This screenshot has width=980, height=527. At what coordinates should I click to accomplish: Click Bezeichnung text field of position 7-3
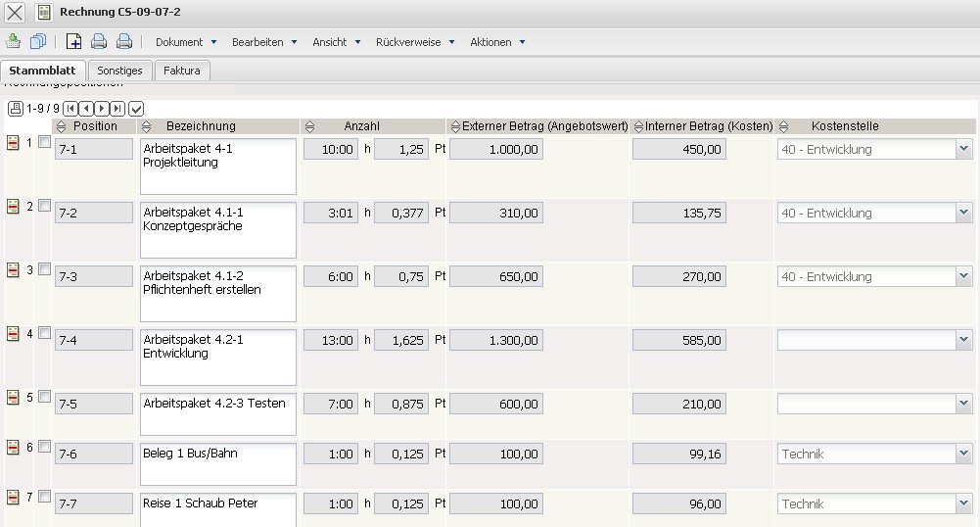(x=217, y=292)
